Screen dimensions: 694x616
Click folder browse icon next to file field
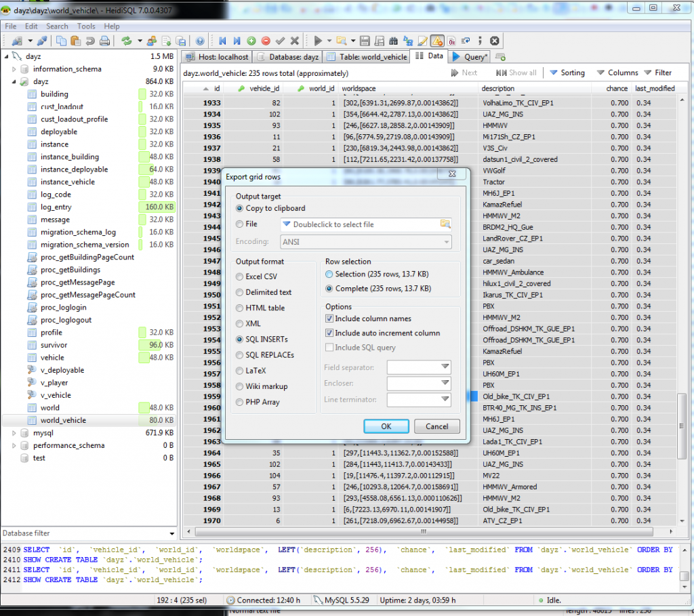pyautogui.click(x=445, y=224)
